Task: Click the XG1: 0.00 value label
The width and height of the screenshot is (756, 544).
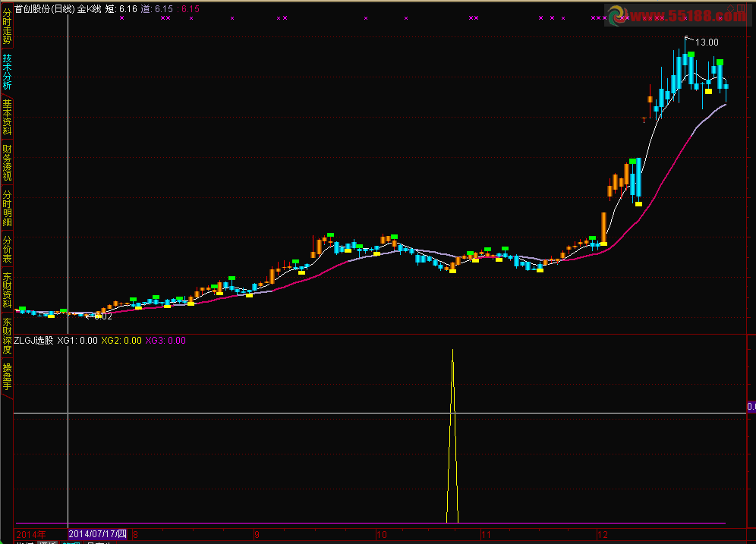Action: tap(77, 340)
